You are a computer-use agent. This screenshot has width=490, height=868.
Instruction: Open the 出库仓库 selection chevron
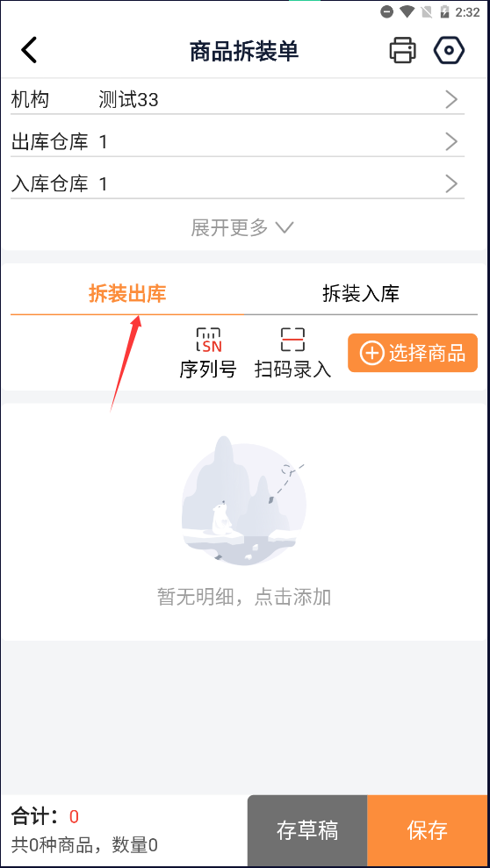point(451,141)
